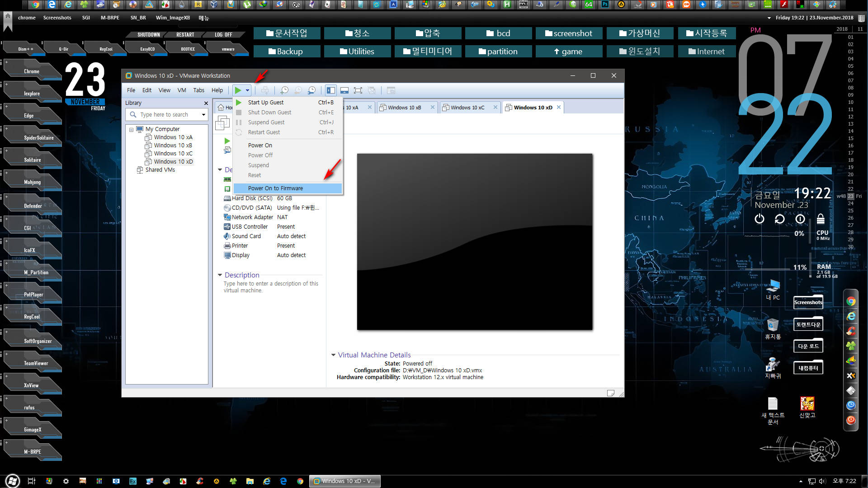Viewport: 868px width, 488px height.
Task: Open the snapshot manager wrench-clock icon
Action: pos(312,90)
